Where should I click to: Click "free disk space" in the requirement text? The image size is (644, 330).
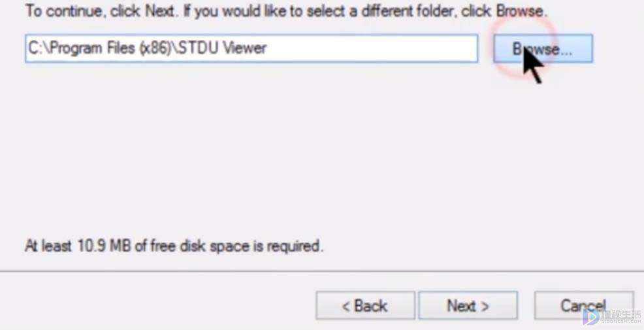tap(200, 246)
